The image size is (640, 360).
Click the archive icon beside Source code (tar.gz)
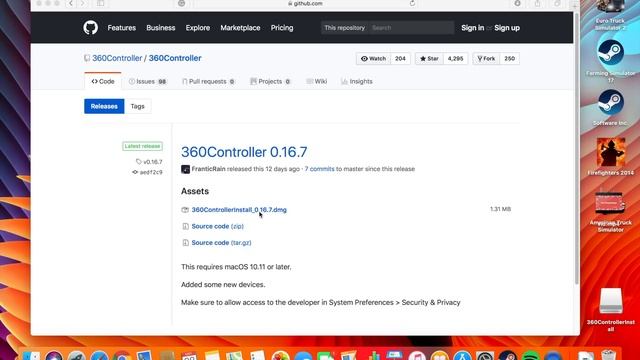(x=185, y=242)
